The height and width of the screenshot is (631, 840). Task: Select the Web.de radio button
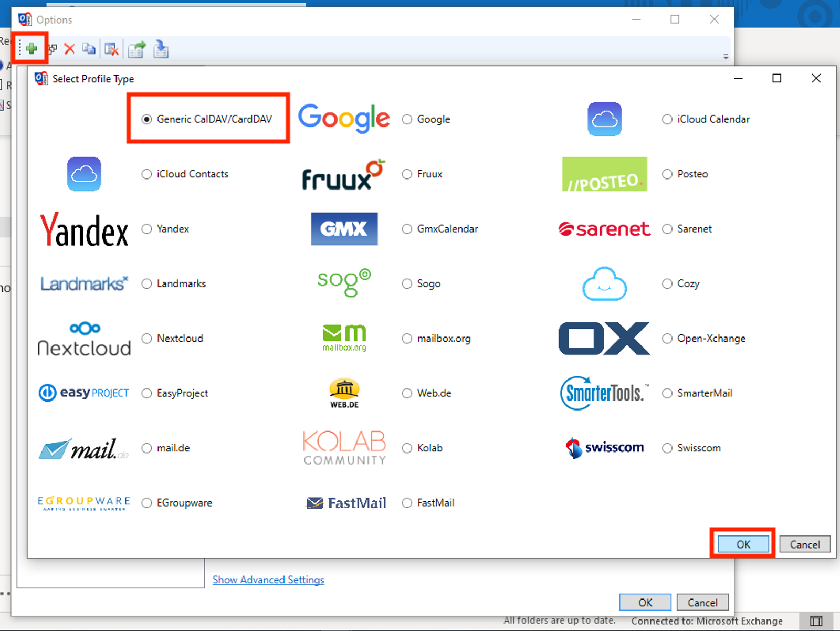coord(407,393)
